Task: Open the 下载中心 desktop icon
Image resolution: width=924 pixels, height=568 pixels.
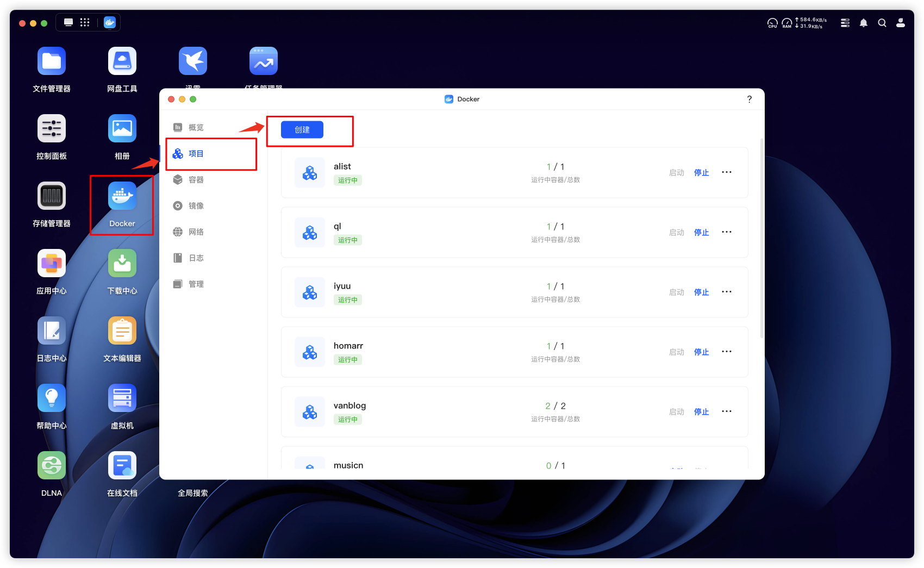Action: coord(122,263)
